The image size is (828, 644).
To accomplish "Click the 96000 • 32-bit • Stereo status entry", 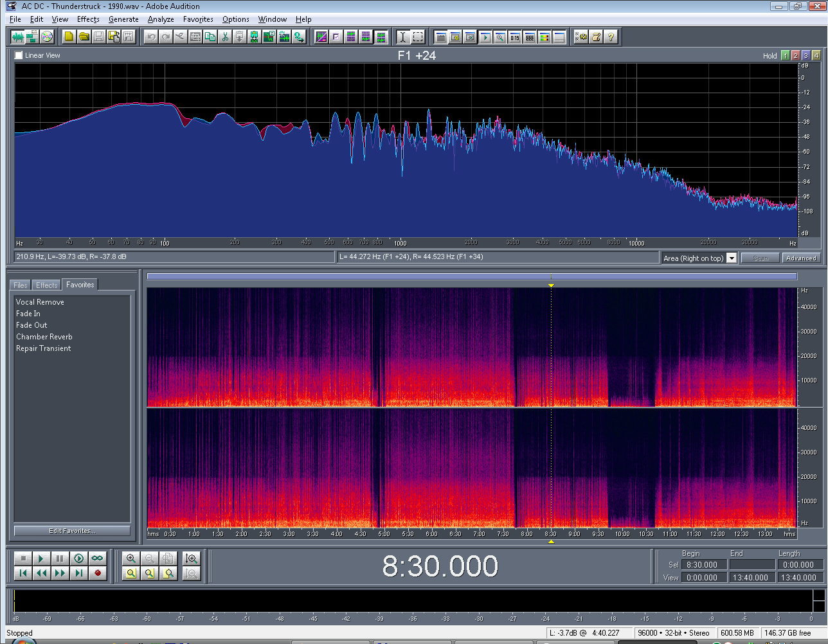I will [x=674, y=633].
